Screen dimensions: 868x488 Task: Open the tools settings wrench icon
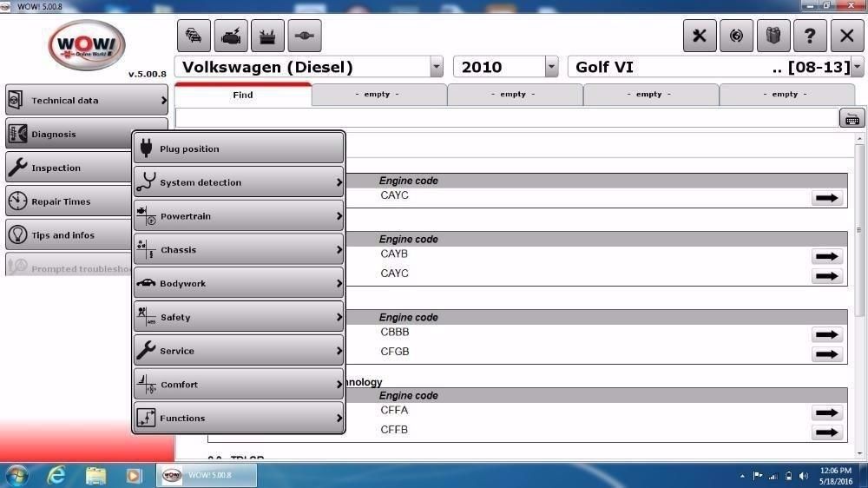click(700, 36)
